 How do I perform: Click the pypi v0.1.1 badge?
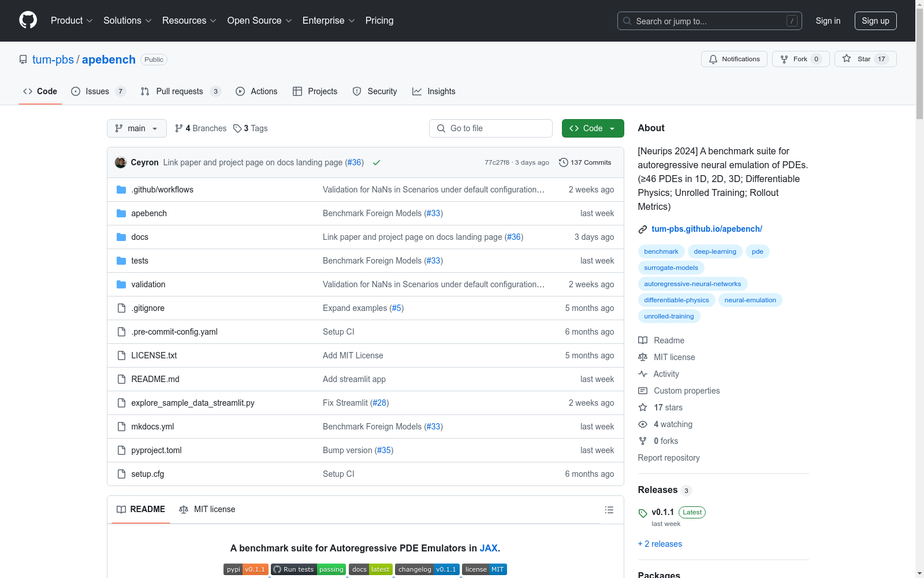pyautogui.click(x=246, y=569)
